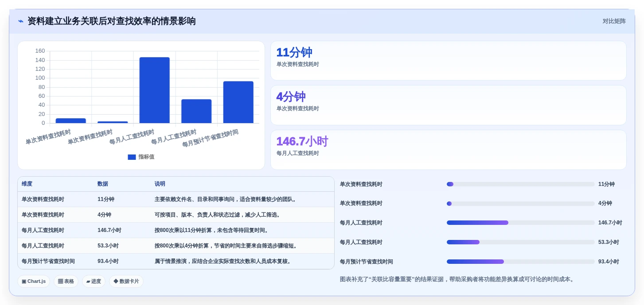Select the table cell reading 53.3小时
This screenshot has width=644, height=305.
click(x=108, y=246)
